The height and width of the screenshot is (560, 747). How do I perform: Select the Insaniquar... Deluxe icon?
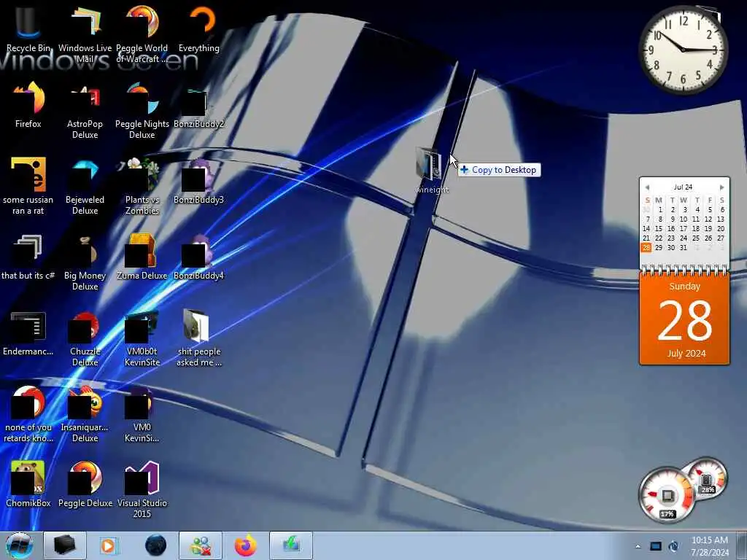click(85, 413)
